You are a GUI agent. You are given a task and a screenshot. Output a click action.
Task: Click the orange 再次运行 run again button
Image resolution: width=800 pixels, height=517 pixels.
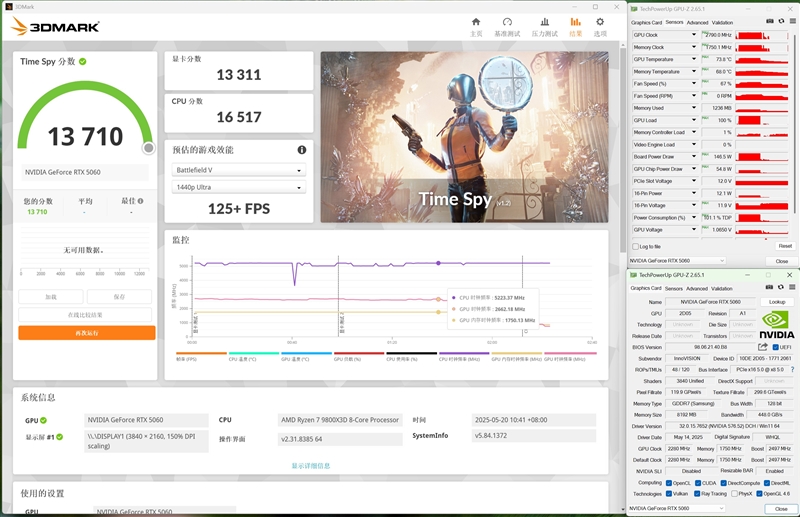[x=87, y=333]
